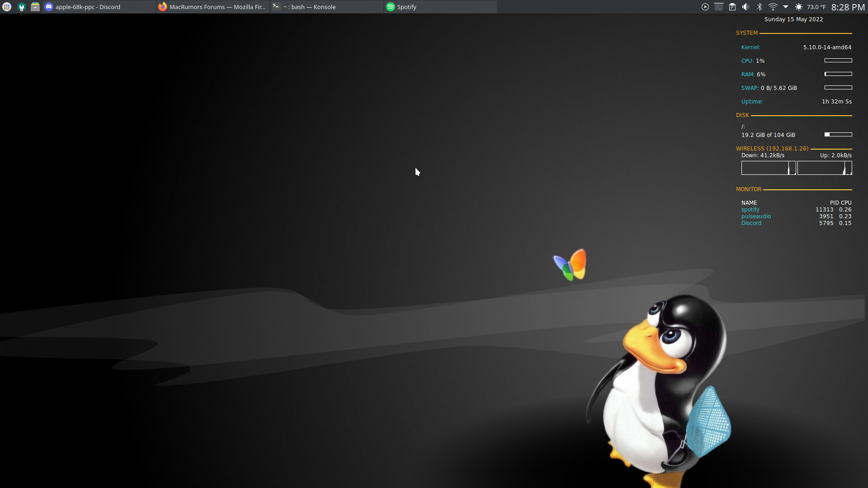Click the WIRELESS (192.168.1.26) heading
This screenshot has width=868, height=488.
(x=772, y=149)
